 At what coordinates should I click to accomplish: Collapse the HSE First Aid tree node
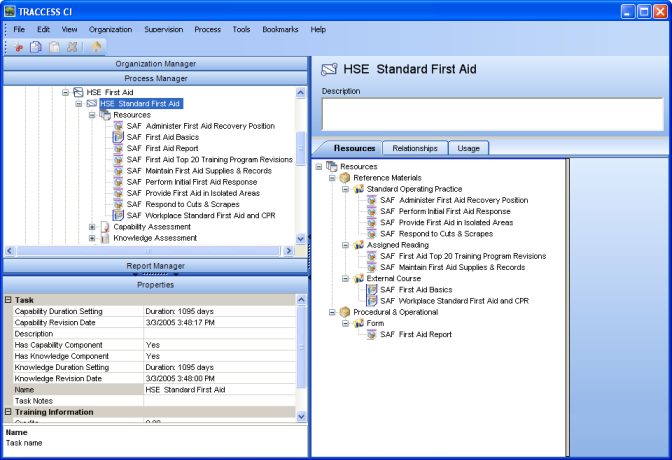point(65,92)
